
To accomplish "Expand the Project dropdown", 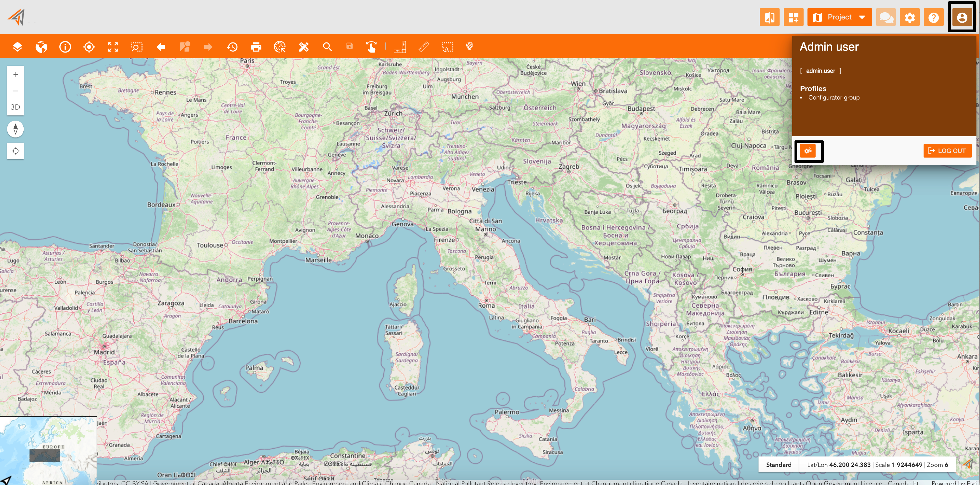I will [x=839, y=17].
